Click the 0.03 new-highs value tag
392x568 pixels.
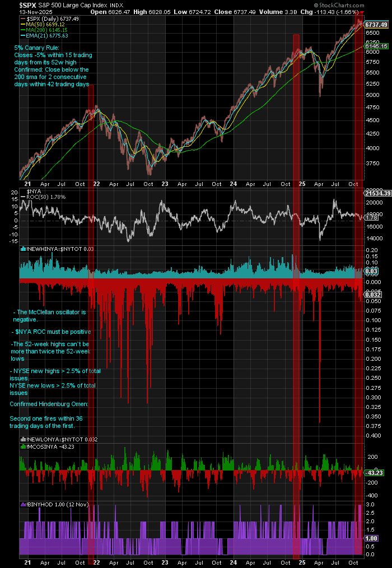tap(370, 271)
